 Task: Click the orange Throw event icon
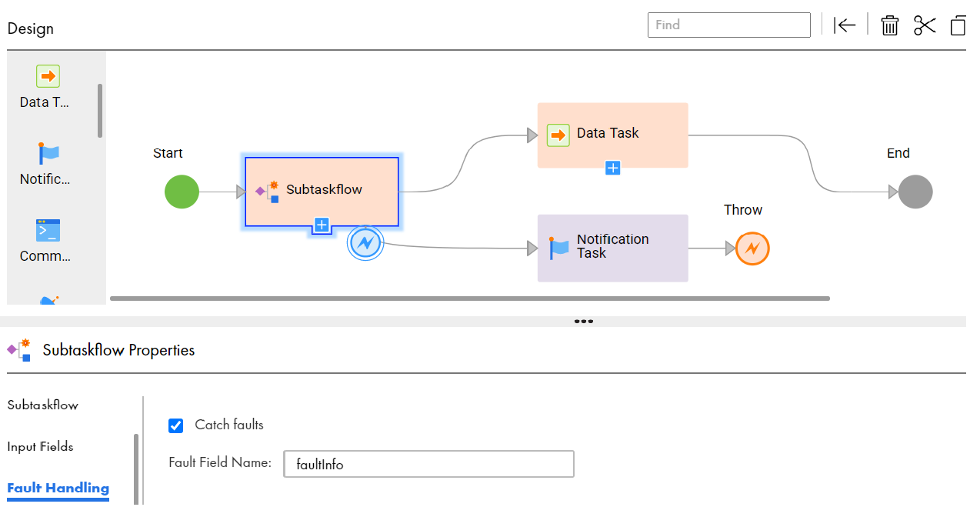pyautogui.click(x=752, y=248)
